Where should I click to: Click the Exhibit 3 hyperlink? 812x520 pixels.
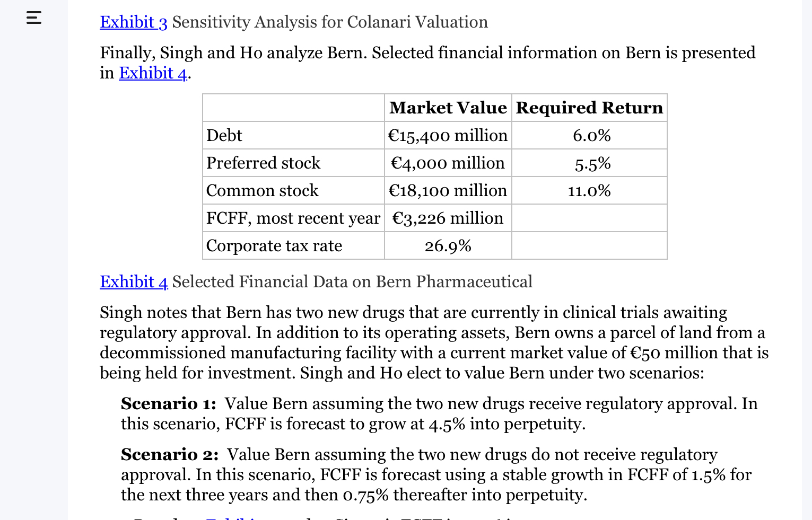133,22
